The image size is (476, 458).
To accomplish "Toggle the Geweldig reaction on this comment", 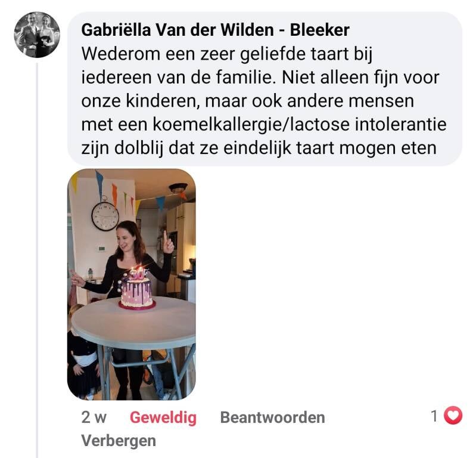I will point(163,417).
